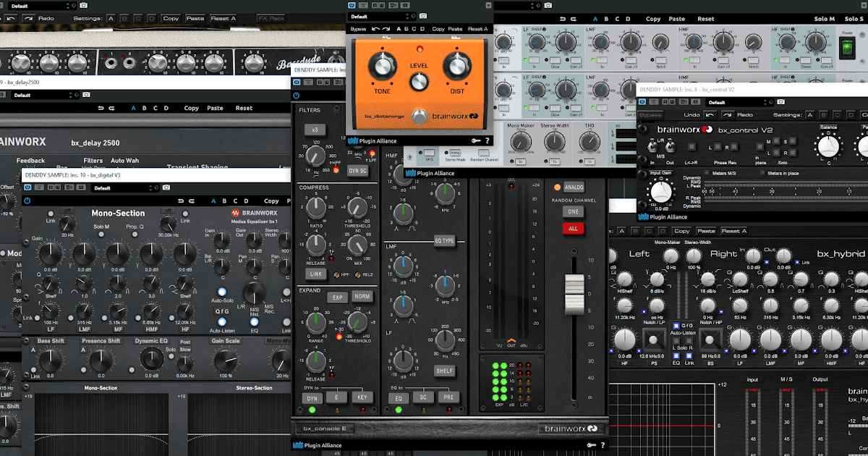Click the redo arrow icon in bx_delay 2500 toolbar

(x=112, y=109)
